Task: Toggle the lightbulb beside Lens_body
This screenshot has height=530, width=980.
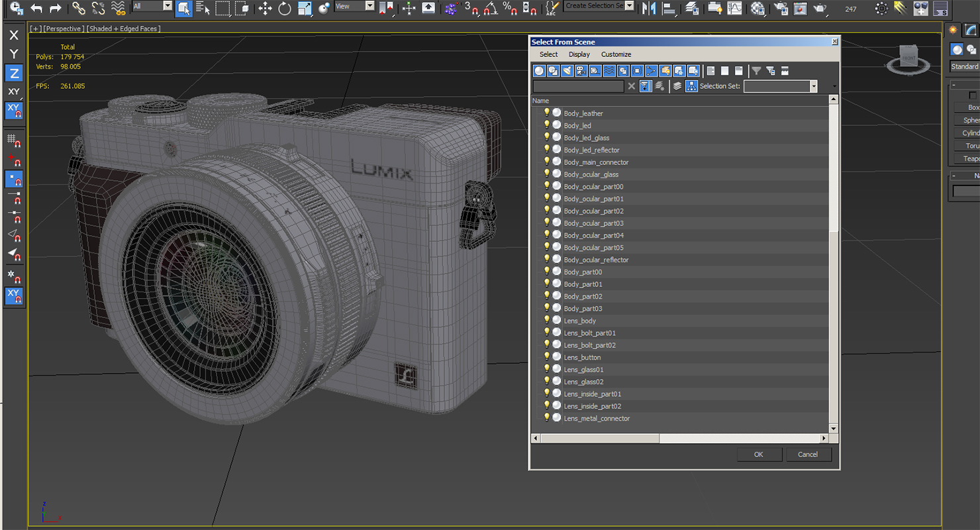Action: (547, 320)
